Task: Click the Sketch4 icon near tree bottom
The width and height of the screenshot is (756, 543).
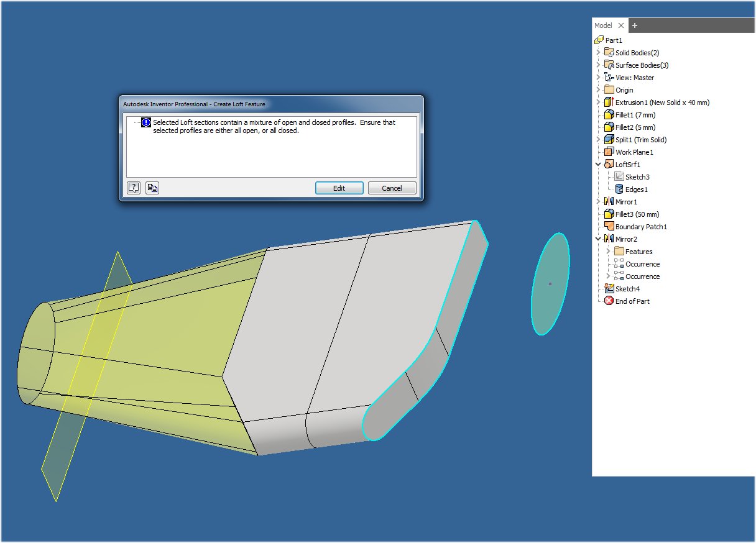Action: click(x=608, y=288)
